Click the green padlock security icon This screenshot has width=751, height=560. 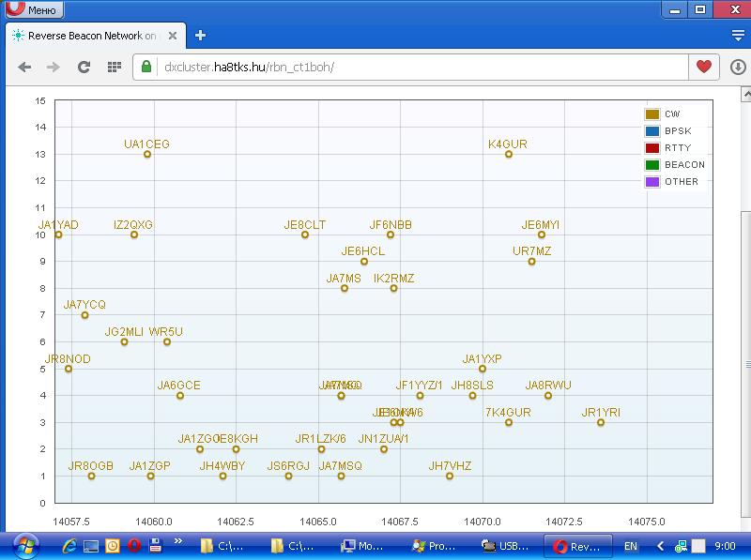coord(146,67)
